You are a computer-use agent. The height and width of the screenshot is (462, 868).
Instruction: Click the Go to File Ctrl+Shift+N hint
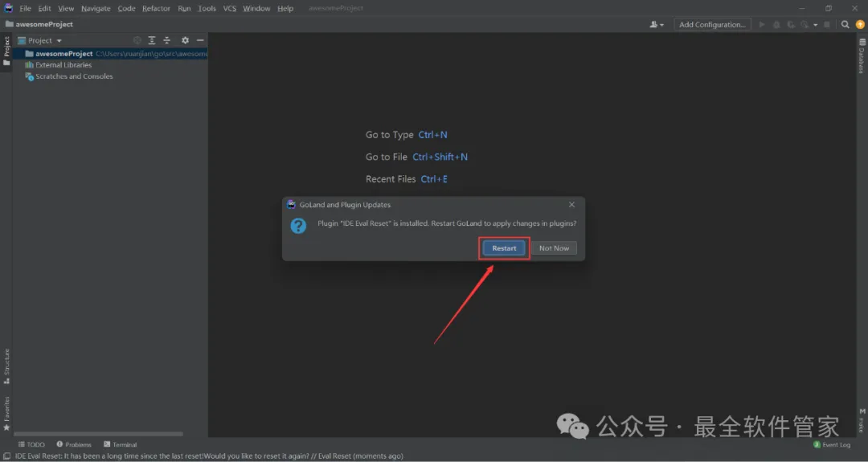pos(416,157)
